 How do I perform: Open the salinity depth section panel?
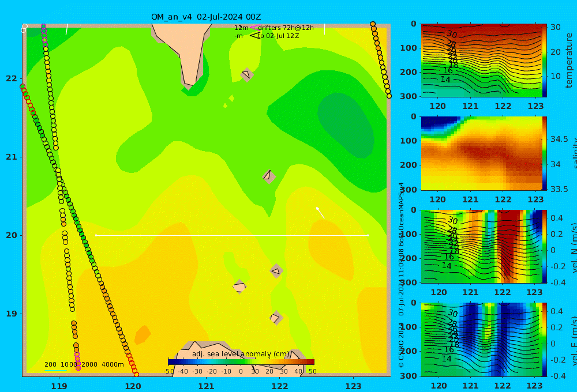[482, 153]
